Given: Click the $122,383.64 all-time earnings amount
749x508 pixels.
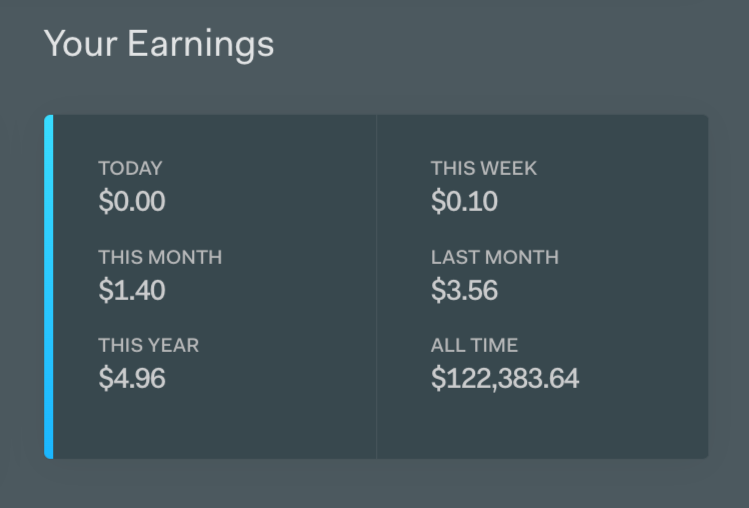Looking at the screenshot, I should [x=505, y=379].
